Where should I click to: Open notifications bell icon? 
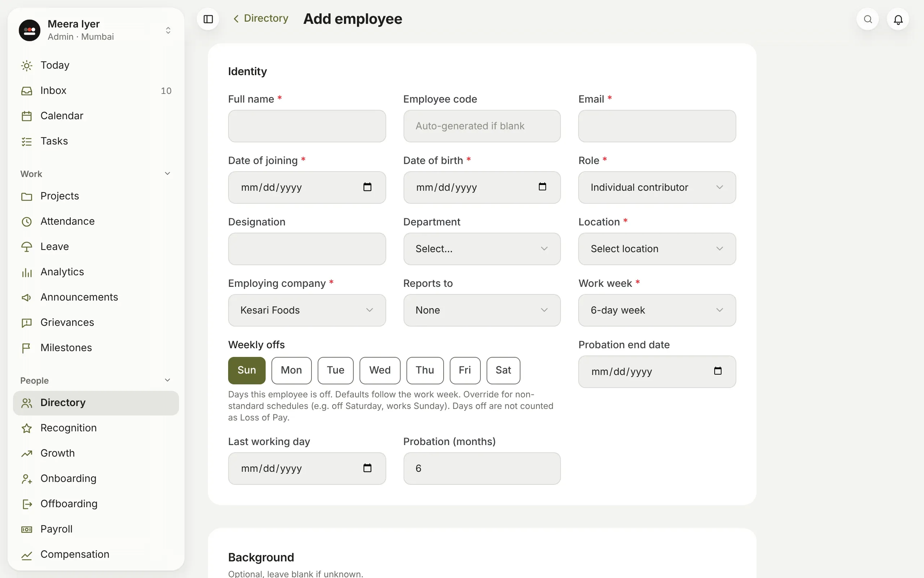(x=898, y=19)
